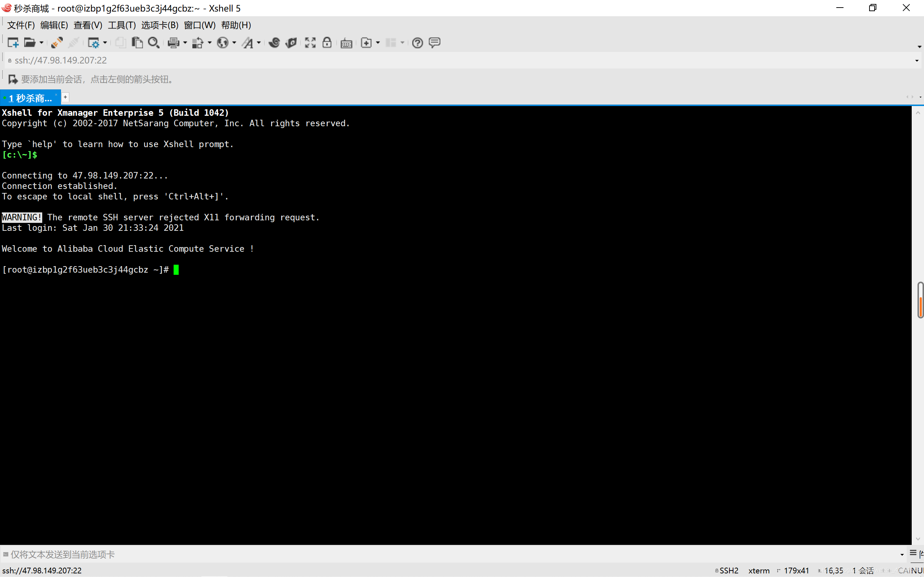
Task: Click the Lock screen padlock icon
Action: click(327, 43)
